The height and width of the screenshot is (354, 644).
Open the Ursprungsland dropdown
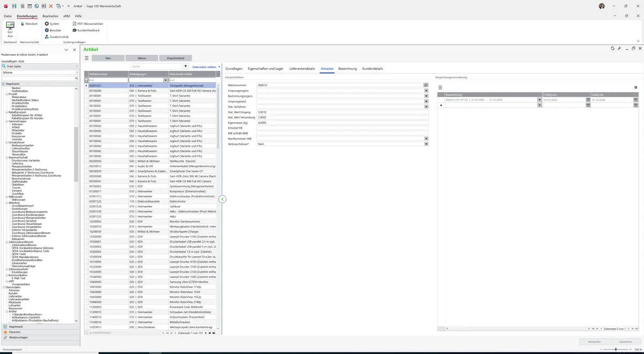click(x=426, y=101)
